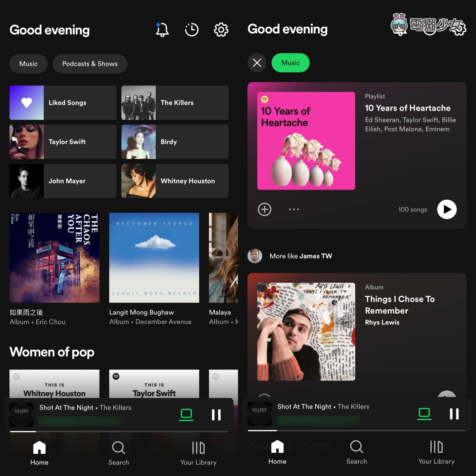The height and width of the screenshot is (476, 476).
Task: Open Your Library tab
Action: (198, 453)
